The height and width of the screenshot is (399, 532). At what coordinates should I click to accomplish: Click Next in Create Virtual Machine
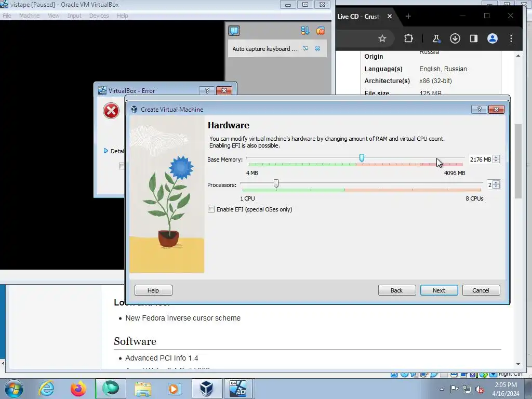439,290
